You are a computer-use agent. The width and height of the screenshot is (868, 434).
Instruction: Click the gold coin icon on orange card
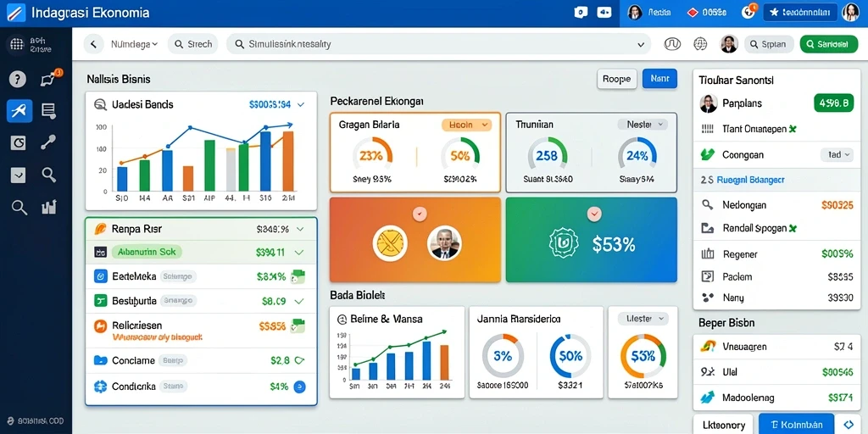(x=390, y=243)
